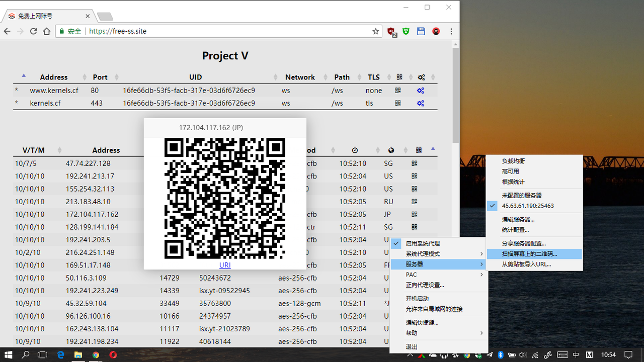Show QR code for 128.199.141.184 row
This screenshot has height=362, width=644.
[415, 227]
